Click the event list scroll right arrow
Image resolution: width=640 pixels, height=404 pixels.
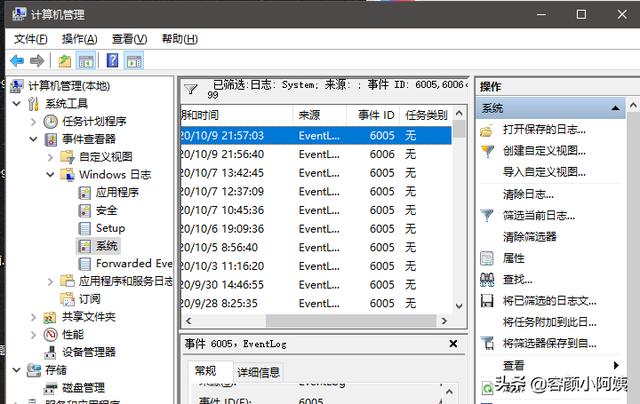coord(444,321)
